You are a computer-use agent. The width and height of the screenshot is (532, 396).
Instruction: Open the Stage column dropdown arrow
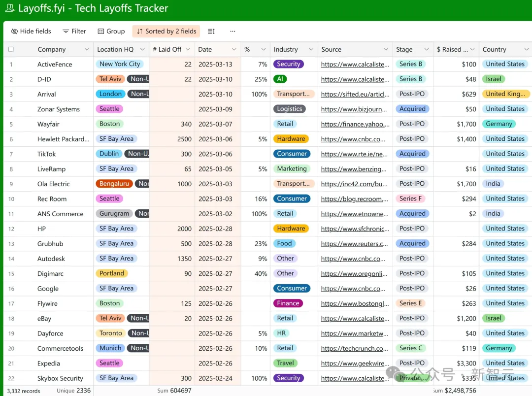427,50
